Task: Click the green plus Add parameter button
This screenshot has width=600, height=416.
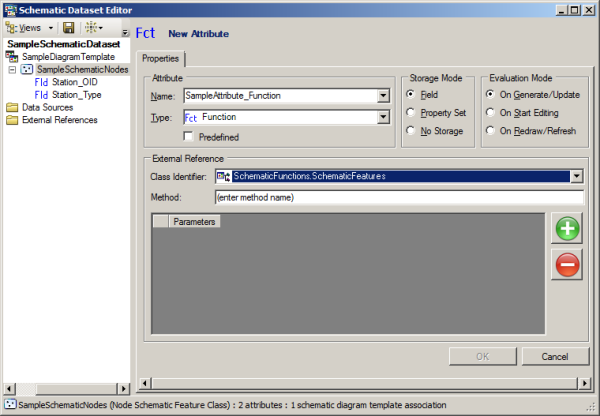Action: (567, 228)
